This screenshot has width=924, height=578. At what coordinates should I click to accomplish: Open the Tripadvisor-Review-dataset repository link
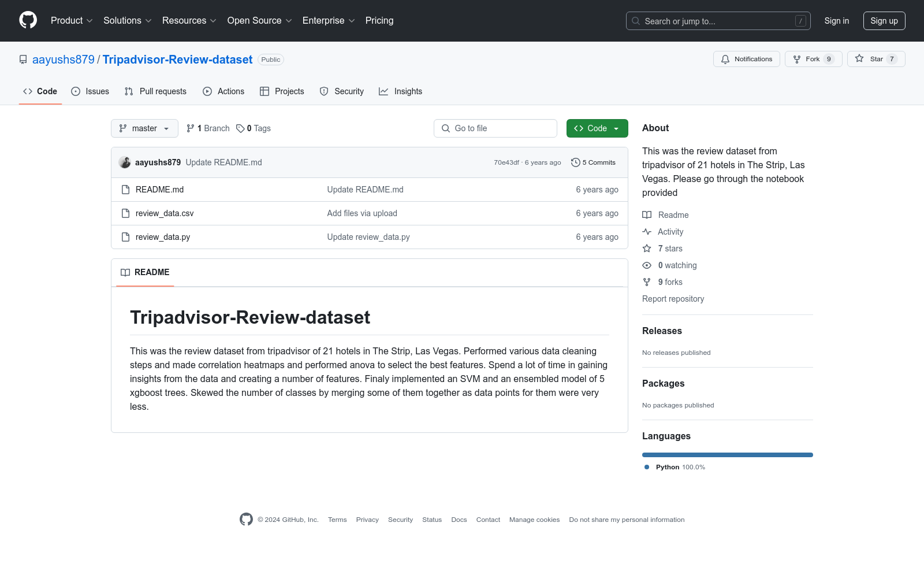tap(178, 60)
